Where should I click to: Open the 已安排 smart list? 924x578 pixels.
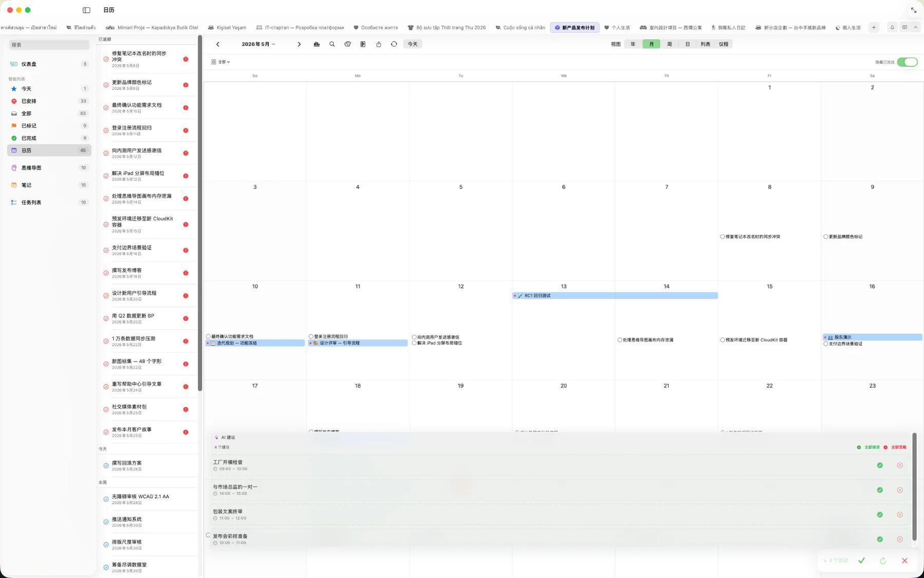[49, 101]
